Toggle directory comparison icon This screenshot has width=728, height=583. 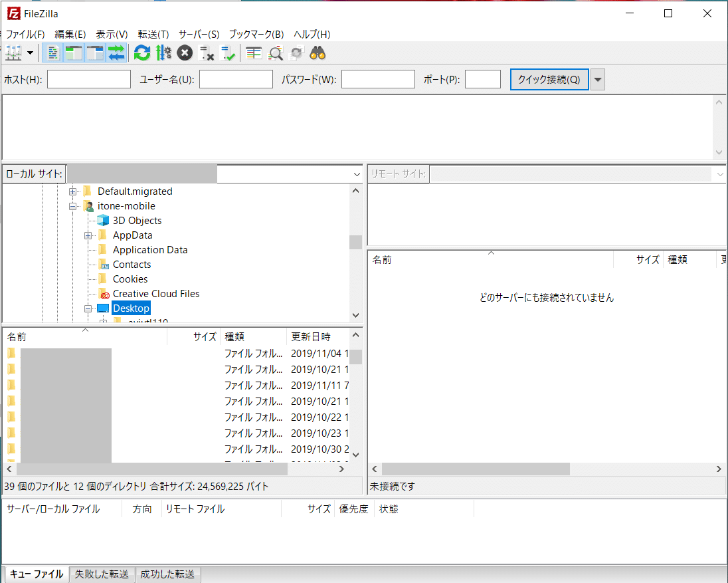275,53
